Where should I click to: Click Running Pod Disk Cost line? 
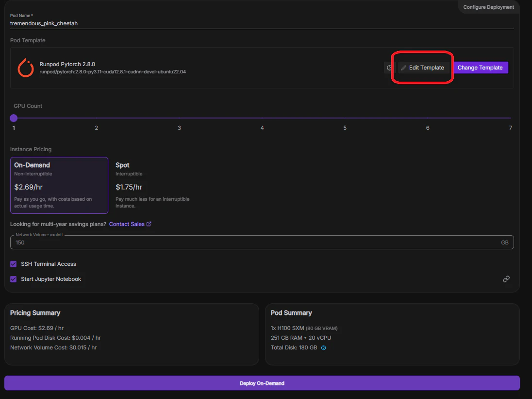tap(55, 338)
